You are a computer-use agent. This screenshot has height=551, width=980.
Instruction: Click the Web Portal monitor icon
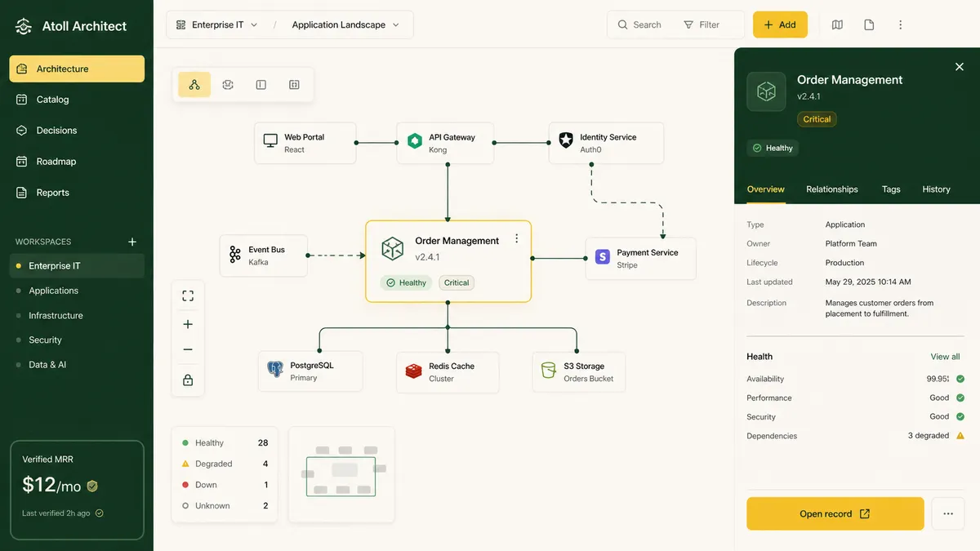[x=270, y=141]
